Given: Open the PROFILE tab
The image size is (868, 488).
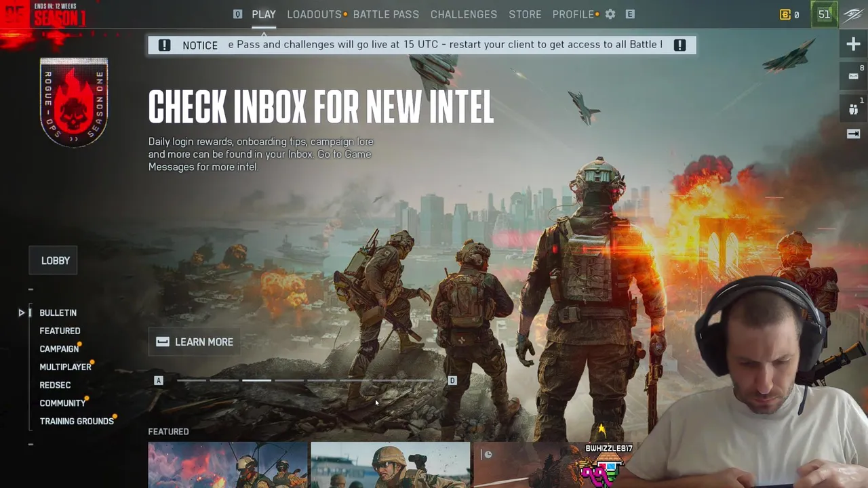Looking at the screenshot, I should click(574, 14).
